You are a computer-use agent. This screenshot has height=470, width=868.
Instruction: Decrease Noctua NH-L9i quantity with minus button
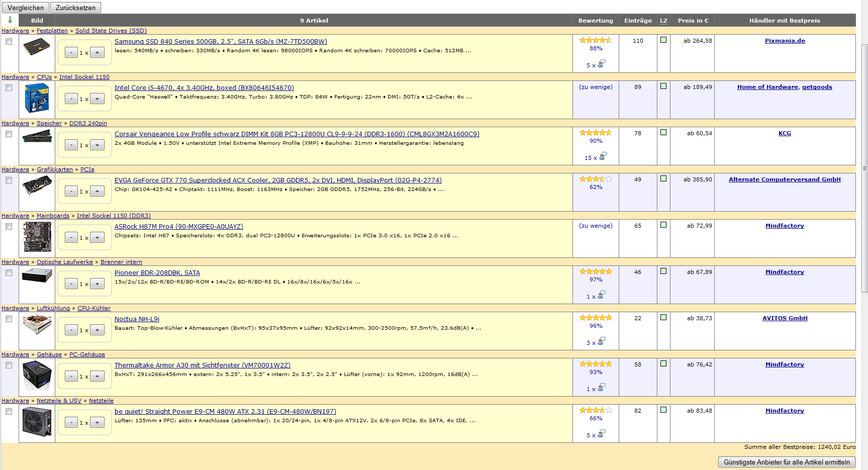[71, 330]
